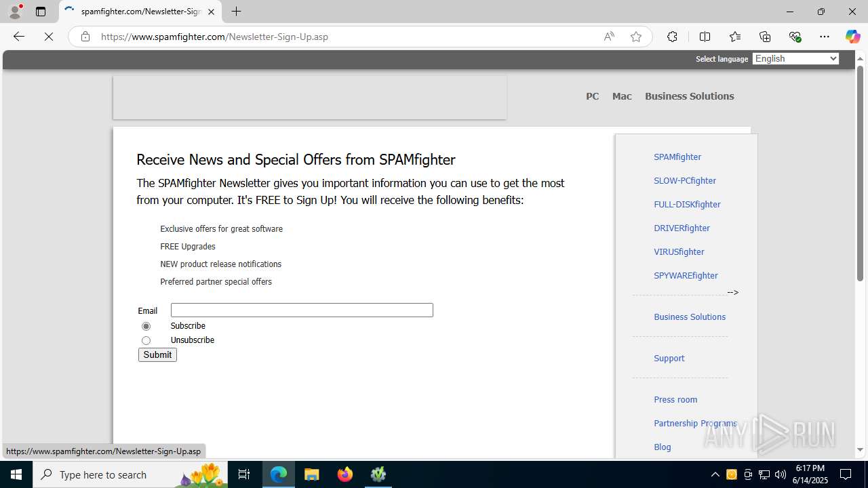Open the PC menu
The height and width of the screenshot is (488, 868).
tap(593, 96)
